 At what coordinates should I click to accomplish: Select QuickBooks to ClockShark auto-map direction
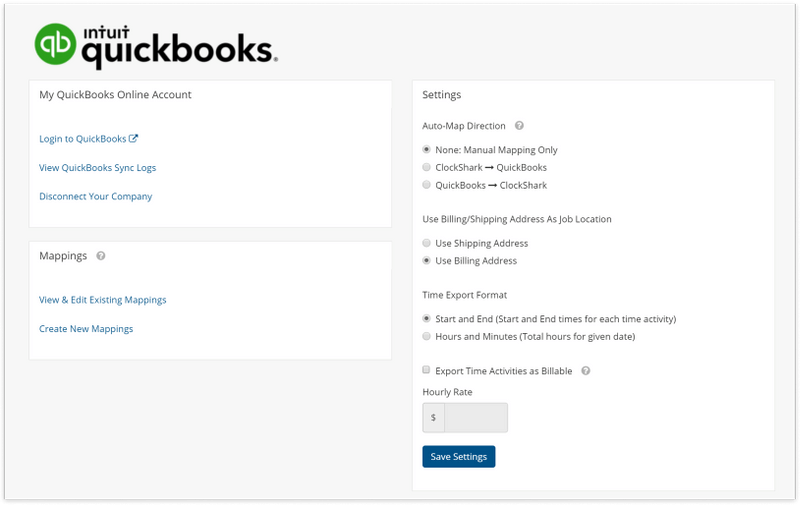[427, 185]
